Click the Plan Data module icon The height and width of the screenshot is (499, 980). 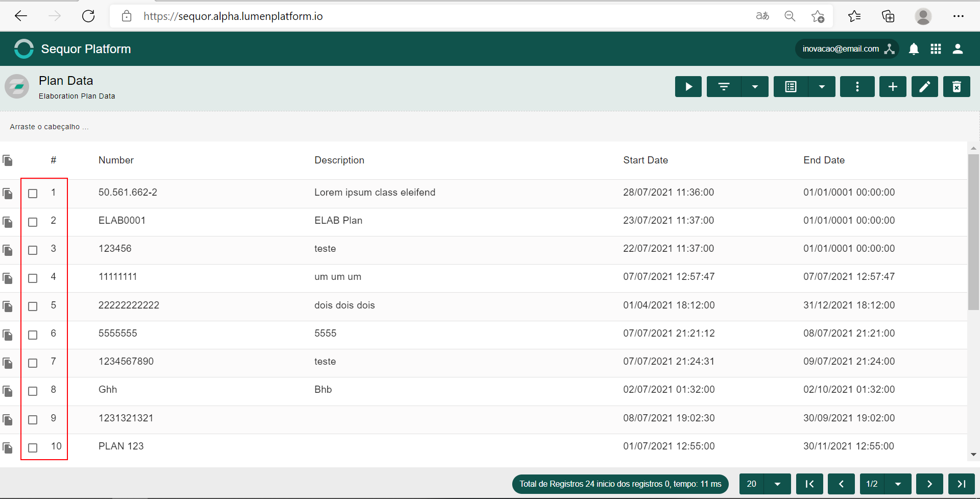(17, 87)
